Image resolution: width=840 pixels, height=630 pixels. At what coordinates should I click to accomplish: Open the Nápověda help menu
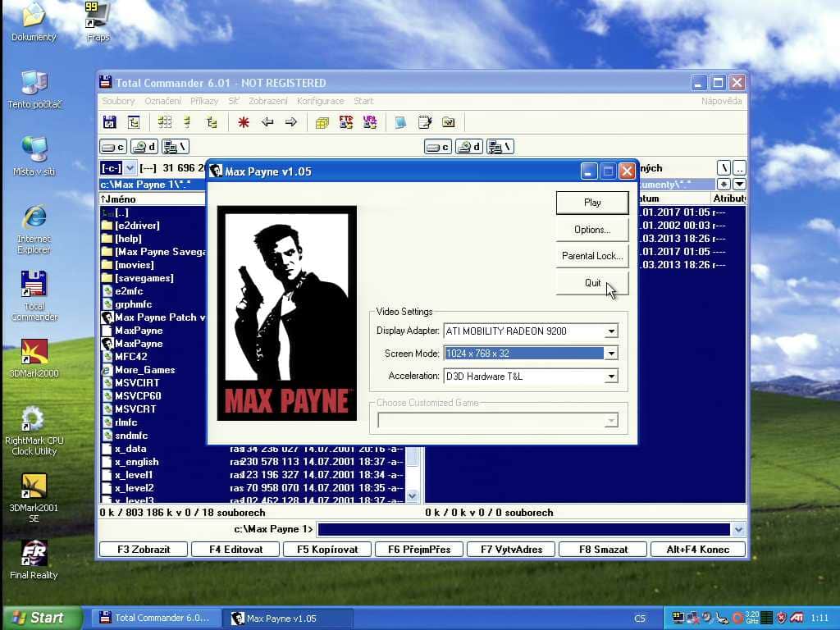[x=721, y=101]
